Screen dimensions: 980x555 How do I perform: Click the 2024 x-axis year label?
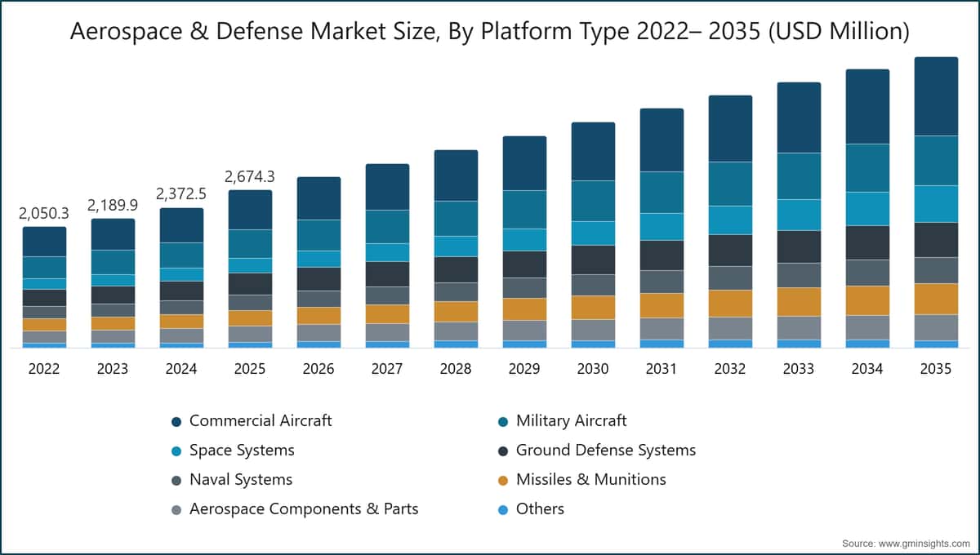181,369
